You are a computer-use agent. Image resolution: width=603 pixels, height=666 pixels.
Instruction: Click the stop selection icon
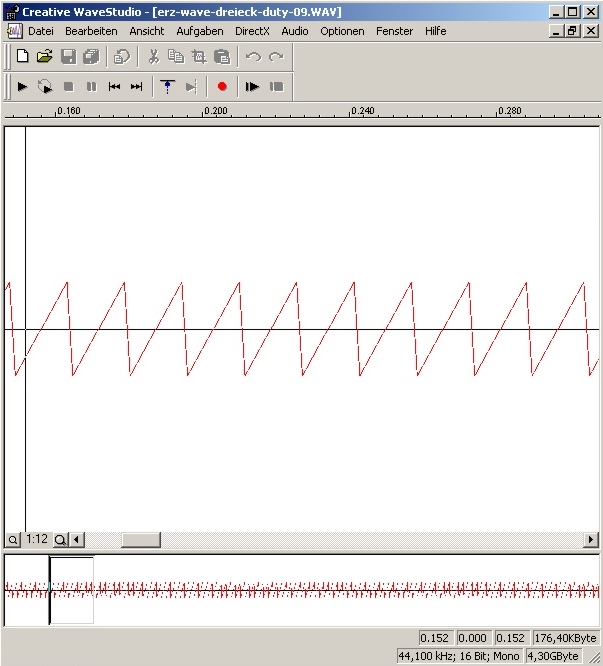[x=276, y=87]
